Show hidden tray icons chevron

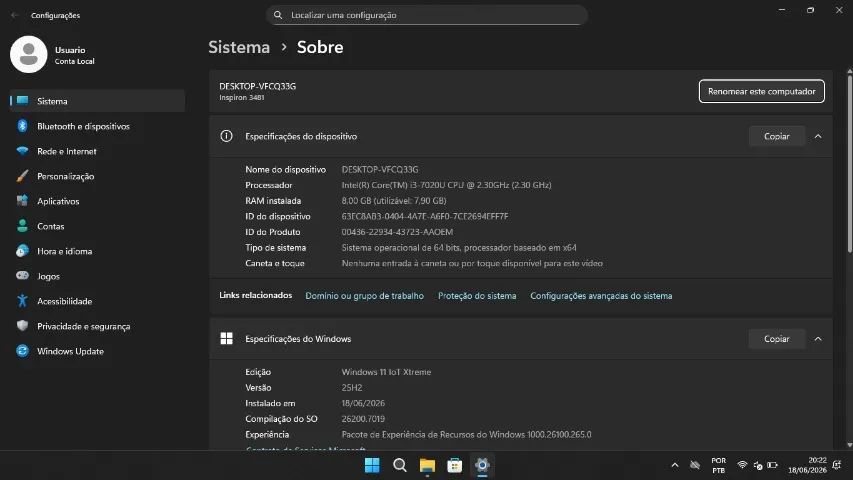[x=675, y=465]
